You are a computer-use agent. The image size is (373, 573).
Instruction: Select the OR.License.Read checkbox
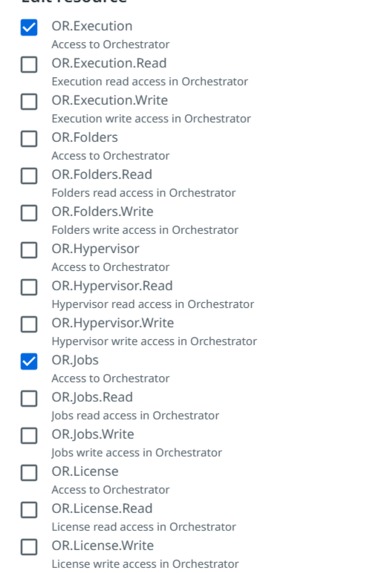(29, 510)
